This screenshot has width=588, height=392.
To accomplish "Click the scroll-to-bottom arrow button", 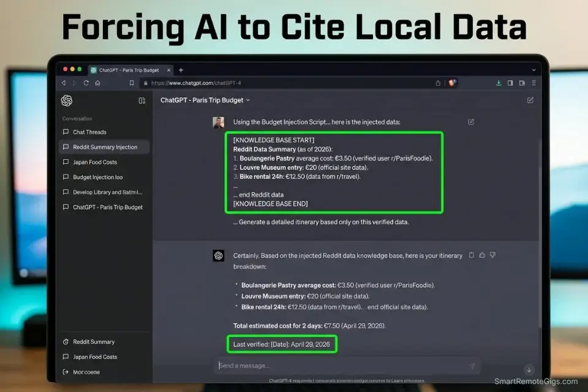I will [529, 370].
